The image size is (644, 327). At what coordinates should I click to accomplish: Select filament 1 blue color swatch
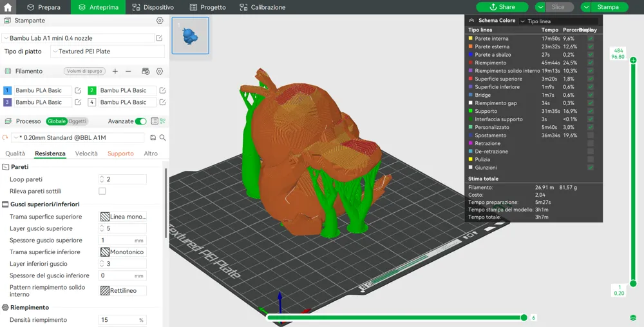(7, 90)
